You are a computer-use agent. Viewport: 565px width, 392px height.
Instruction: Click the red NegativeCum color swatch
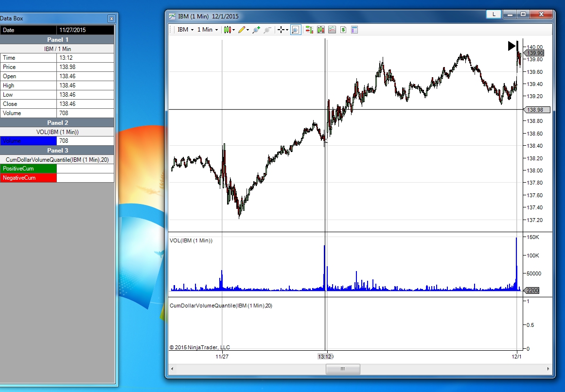point(29,178)
